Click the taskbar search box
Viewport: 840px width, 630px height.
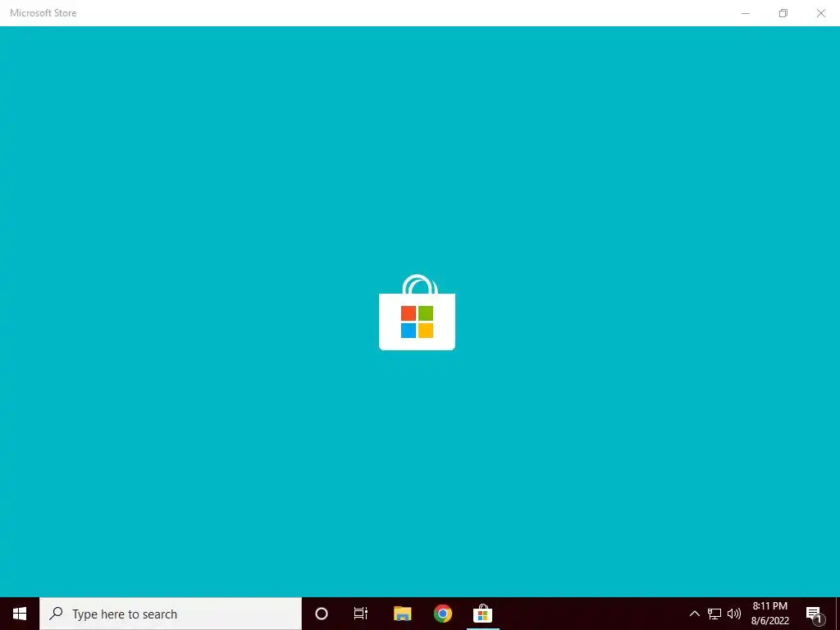(x=171, y=614)
